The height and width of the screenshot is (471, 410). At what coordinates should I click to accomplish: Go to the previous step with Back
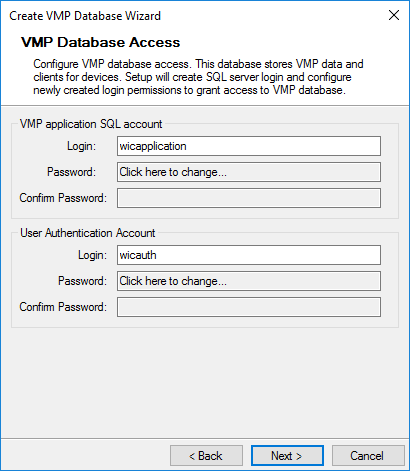point(206,456)
